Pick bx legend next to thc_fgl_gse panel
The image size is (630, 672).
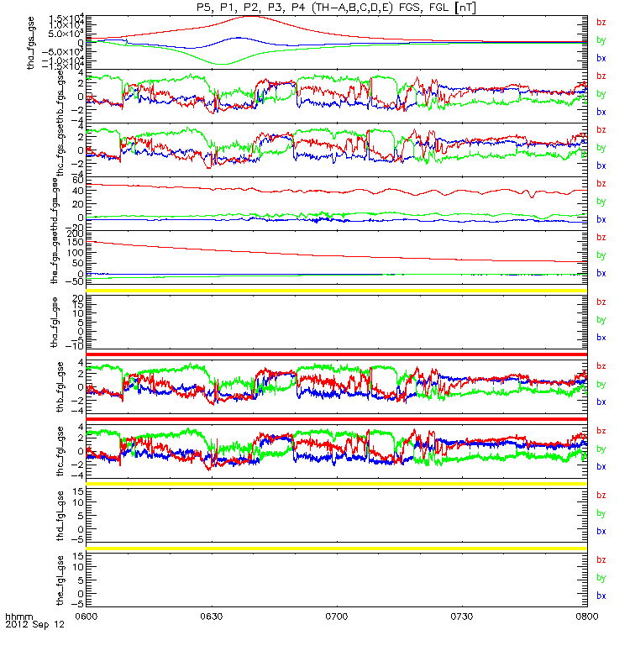(x=601, y=467)
